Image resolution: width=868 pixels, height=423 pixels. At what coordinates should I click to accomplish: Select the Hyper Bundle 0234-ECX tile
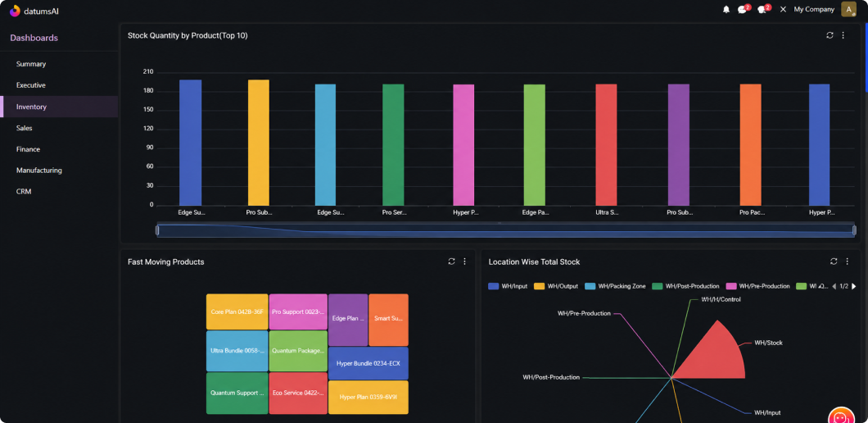point(368,364)
